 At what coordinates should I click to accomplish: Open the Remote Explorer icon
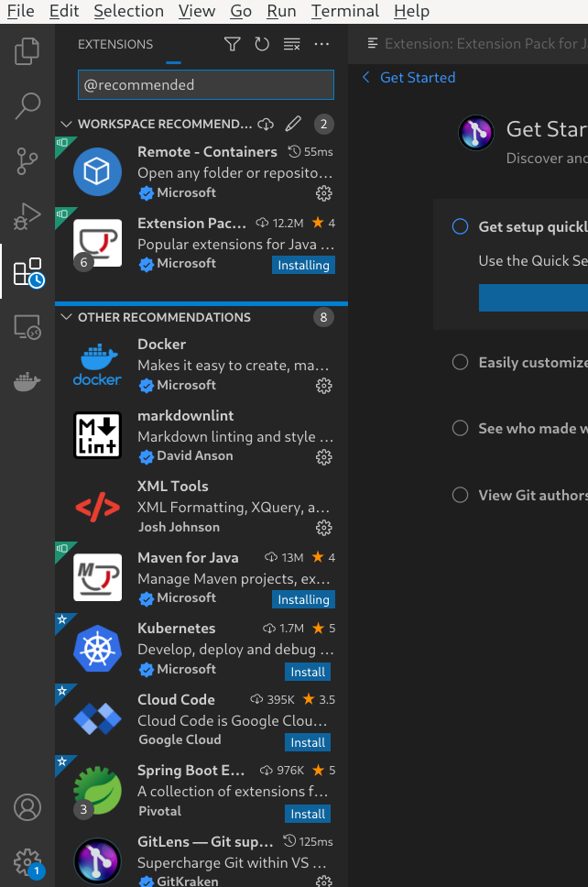[27, 327]
